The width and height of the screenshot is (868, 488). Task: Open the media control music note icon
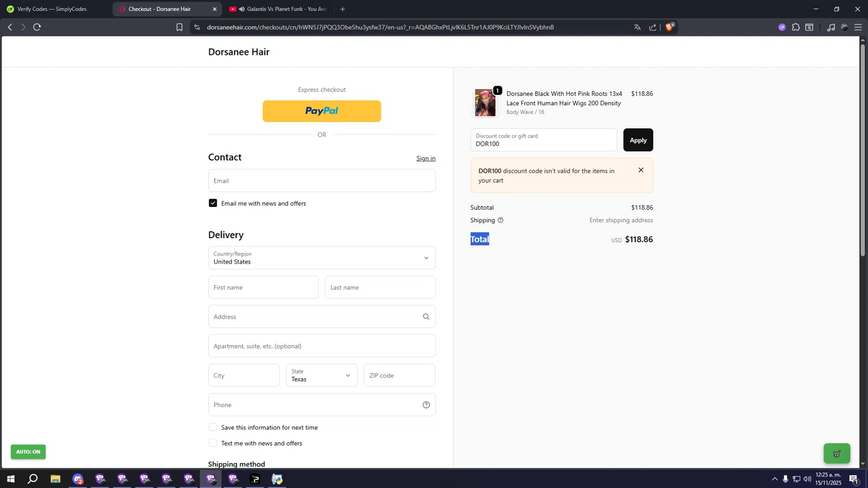tap(831, 27)
